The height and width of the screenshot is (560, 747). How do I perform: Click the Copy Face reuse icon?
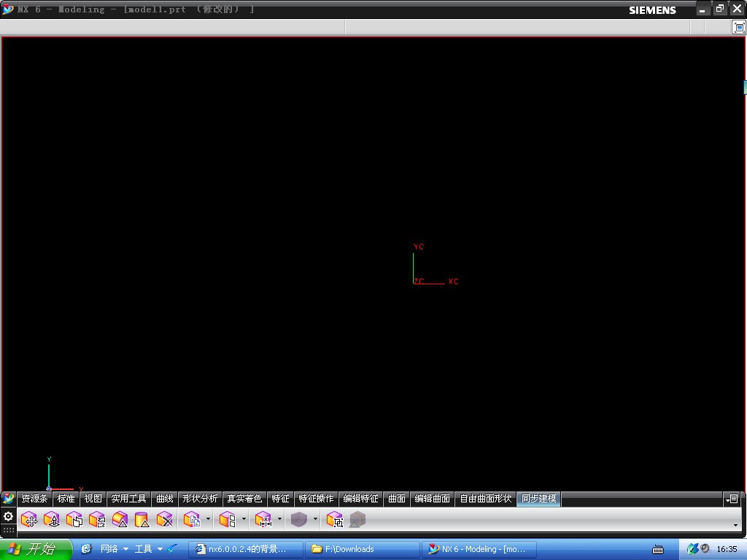tap(192, 519)
